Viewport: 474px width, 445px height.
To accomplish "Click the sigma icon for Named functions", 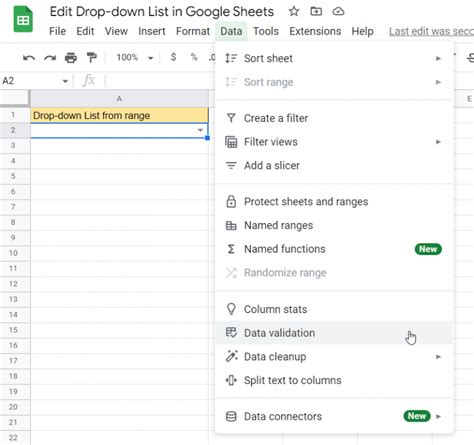I will click(x=231, y=249).
